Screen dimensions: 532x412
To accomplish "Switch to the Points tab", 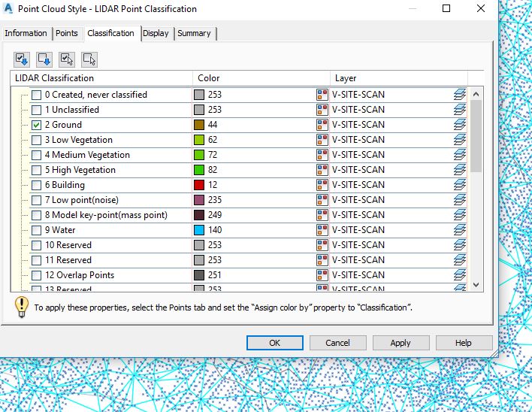I will click(66, 33).
